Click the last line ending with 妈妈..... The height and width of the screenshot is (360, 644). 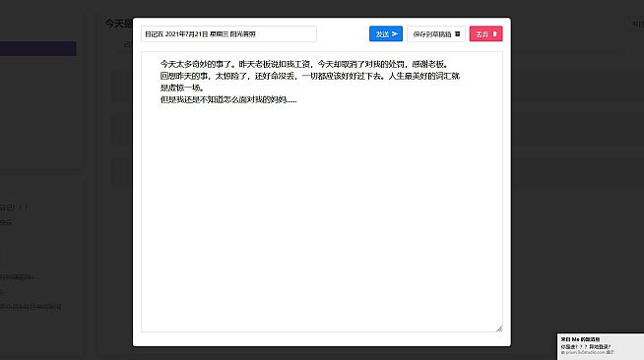click(228, 99)
